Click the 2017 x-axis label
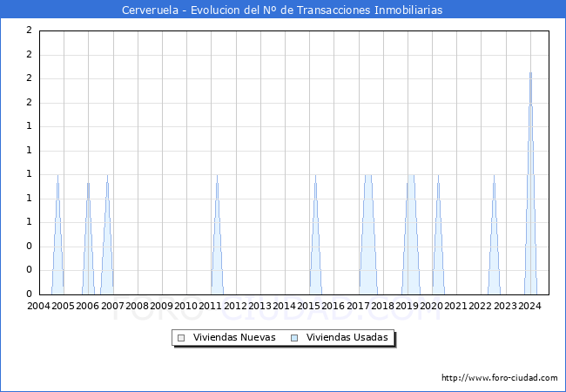Screen dimensions: 566x392 [358, 306]
